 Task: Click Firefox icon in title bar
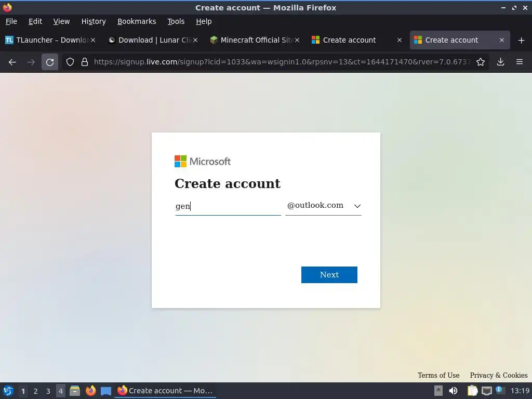[7, 7]
